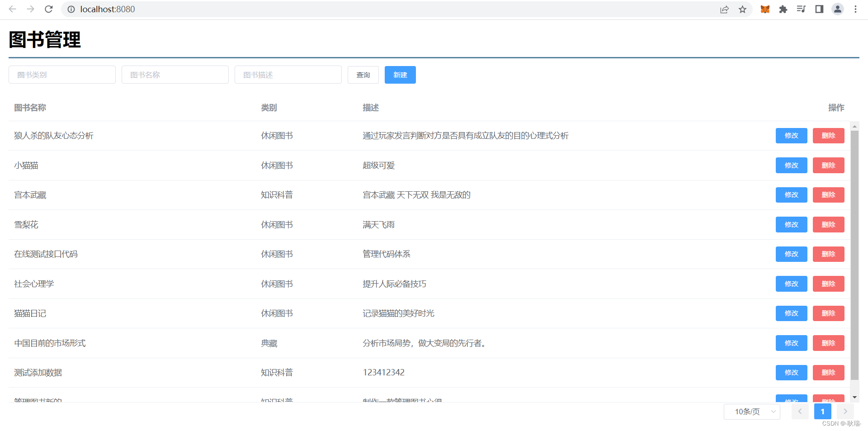Edit the 测试添加数据 row
The width and height of the screenshot is (868, 431).
pos(791,373)
